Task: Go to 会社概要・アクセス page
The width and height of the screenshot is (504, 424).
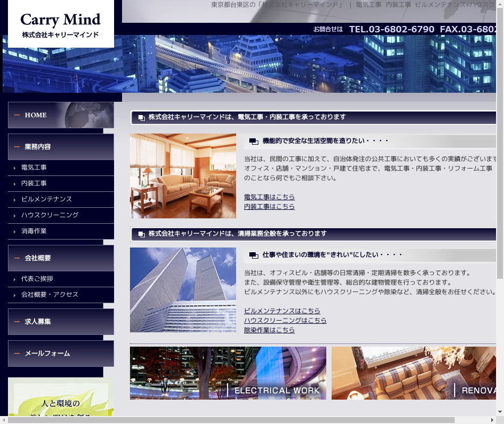Action: [49, 295]
